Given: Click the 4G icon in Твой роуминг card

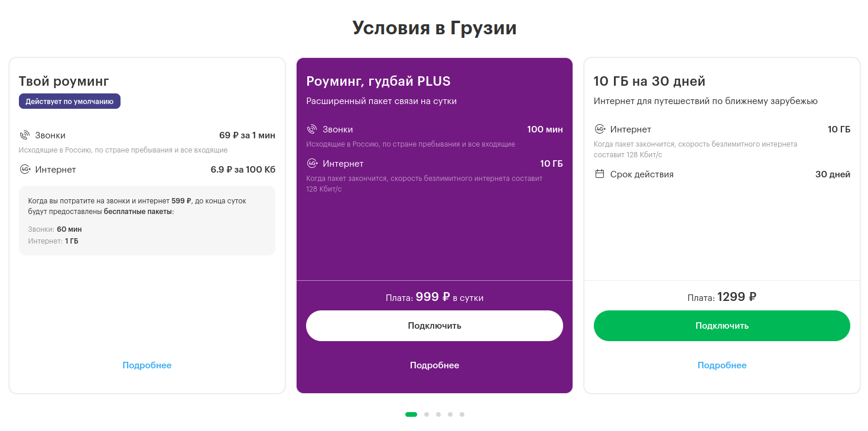Looking at the screenshot, I should coord(25,170).
